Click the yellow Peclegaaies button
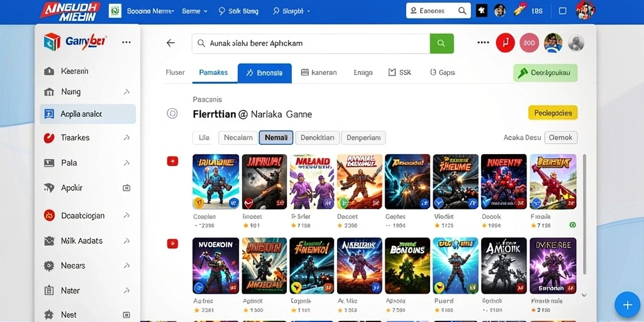Viewport: 644px width, 322px height. (x=553, y=113)
